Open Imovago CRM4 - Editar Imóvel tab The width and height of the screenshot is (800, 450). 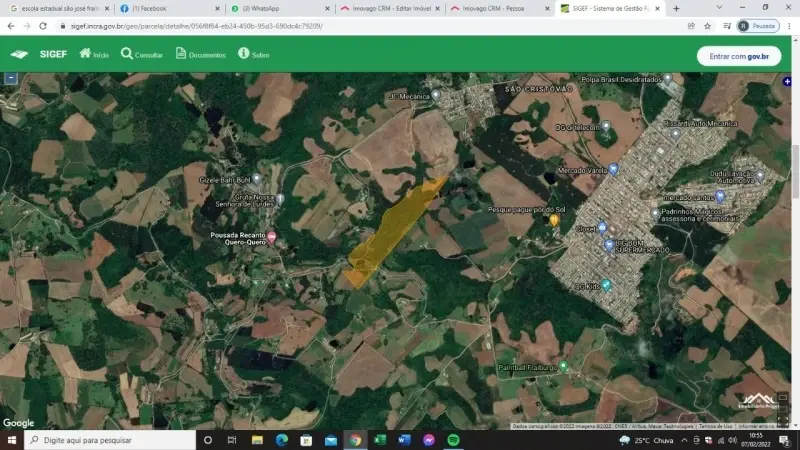pos(385,8)
